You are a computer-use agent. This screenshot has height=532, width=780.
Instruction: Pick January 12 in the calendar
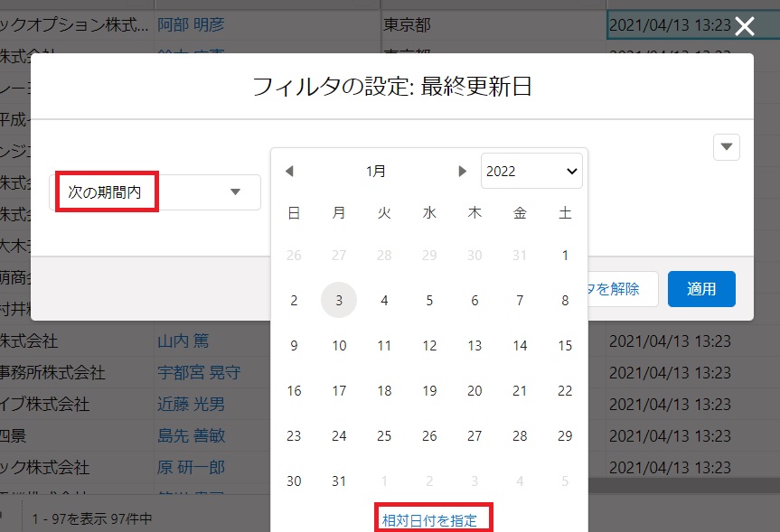tap(429, 346)
